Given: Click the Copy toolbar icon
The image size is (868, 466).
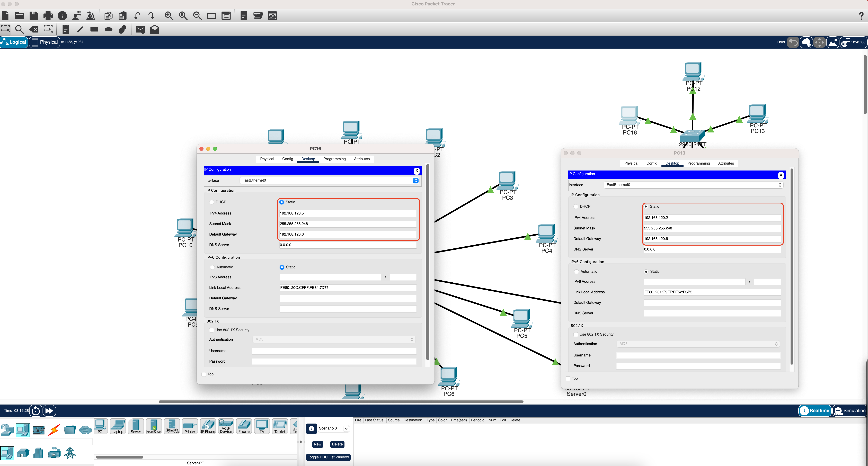Looking at the screenshot, I should pos(109,16).
